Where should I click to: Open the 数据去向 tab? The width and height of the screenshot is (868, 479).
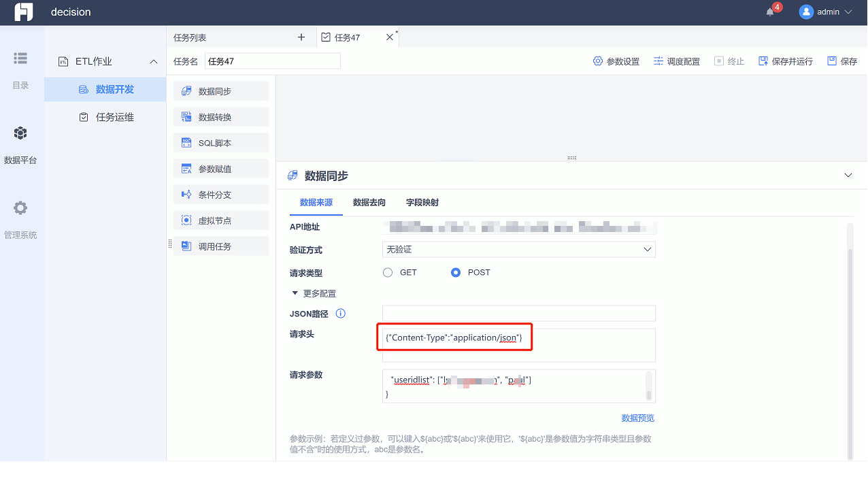point(369,202)
